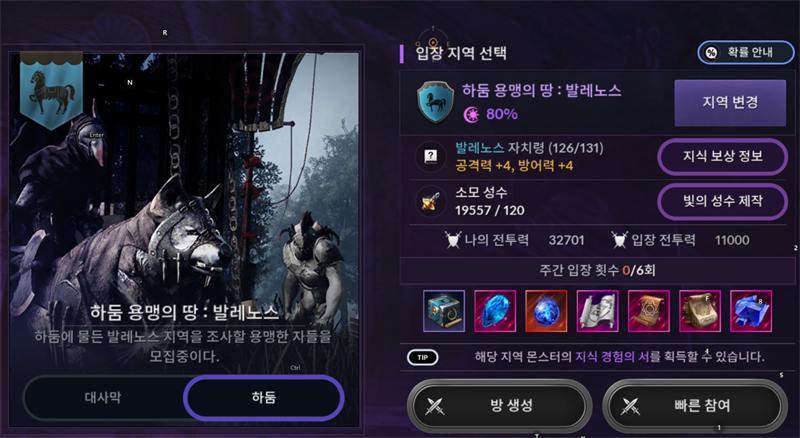800x438 pixels.
Task: Click the blue crystal shard reward
Action: (751, 311)
